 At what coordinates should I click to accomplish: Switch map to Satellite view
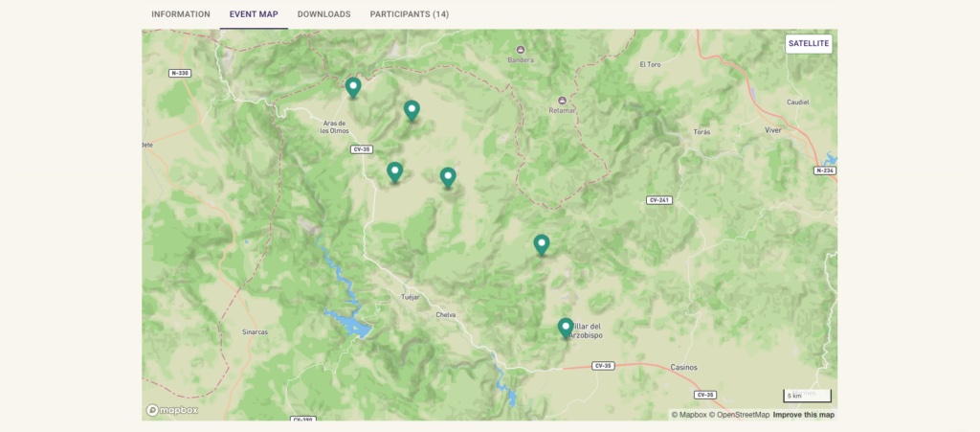point(809,44)
